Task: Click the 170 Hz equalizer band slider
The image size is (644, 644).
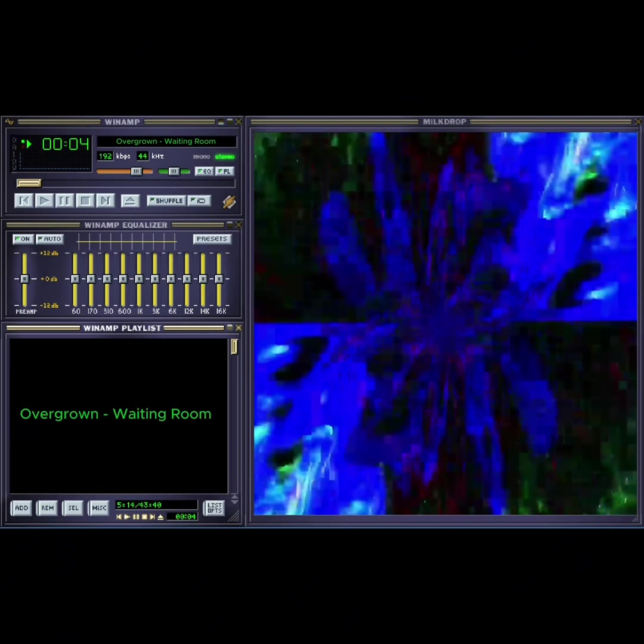Action: [x=91, y=279]
